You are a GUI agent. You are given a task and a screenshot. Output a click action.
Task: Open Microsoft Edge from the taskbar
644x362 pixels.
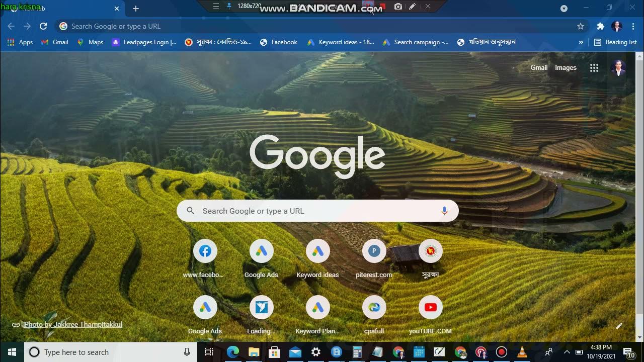click(x=232, y=352)
